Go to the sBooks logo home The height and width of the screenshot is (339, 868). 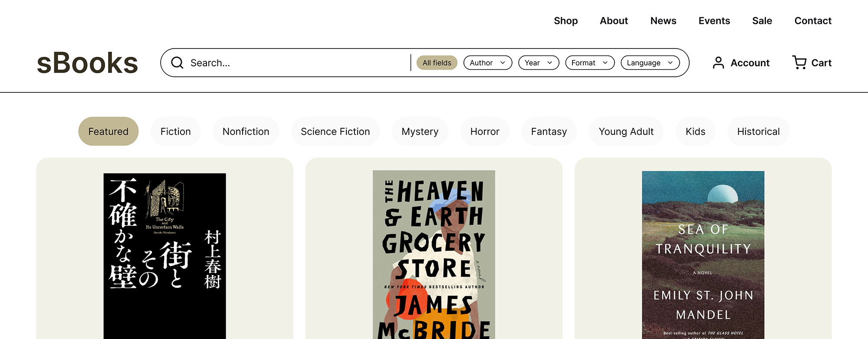click(87, 63)
